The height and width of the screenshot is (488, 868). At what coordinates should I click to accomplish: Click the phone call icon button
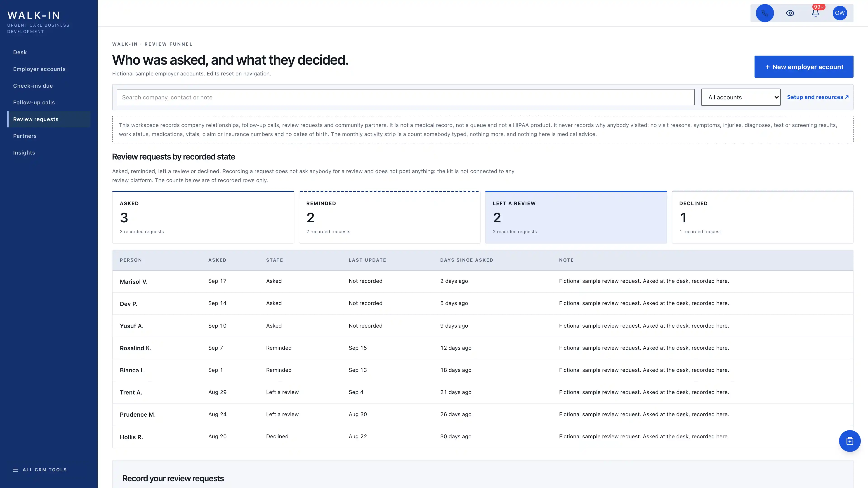point(764,13)
